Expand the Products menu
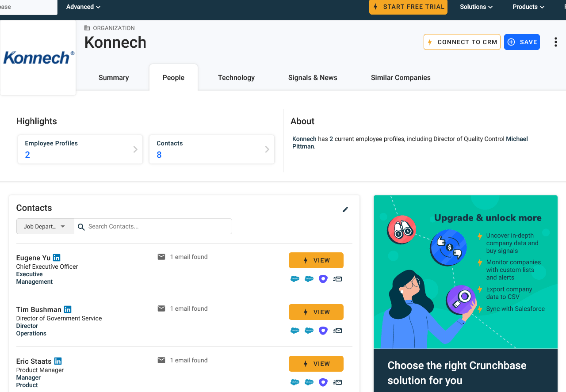Viewport: 566px width, 392px height. (x=528, y=7)
